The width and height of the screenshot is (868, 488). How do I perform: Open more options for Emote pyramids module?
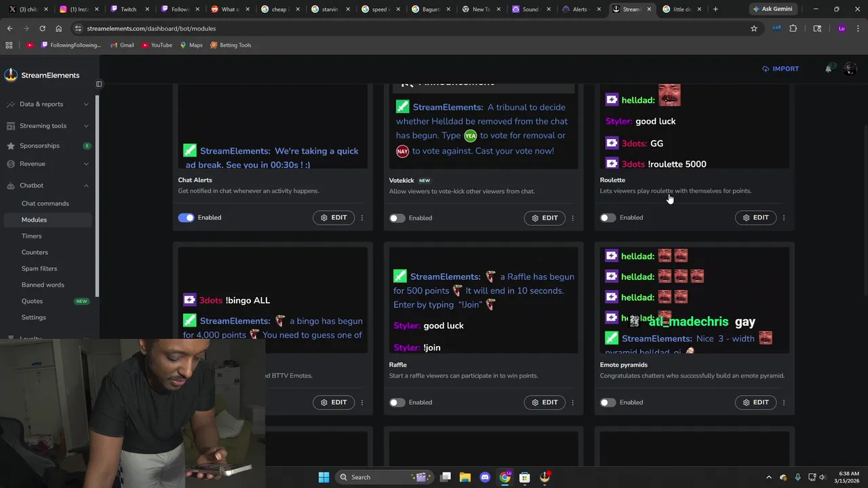(784, 403)
